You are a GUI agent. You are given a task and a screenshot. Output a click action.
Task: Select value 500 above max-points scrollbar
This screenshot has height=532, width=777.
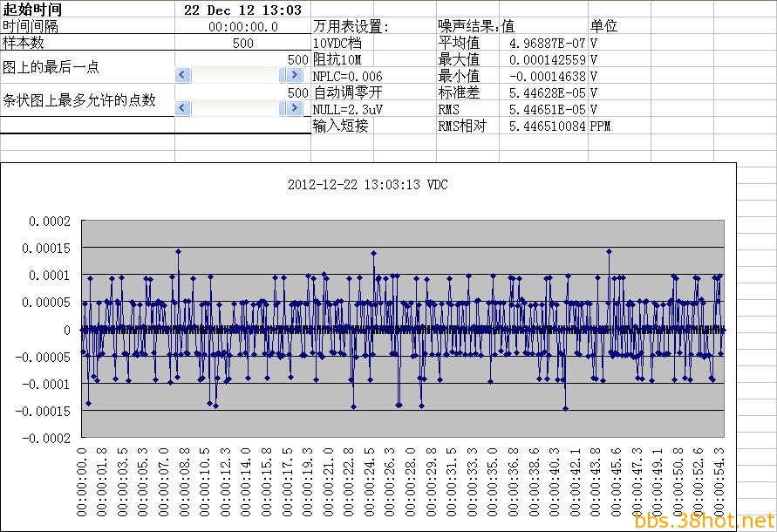click(298, 92)
